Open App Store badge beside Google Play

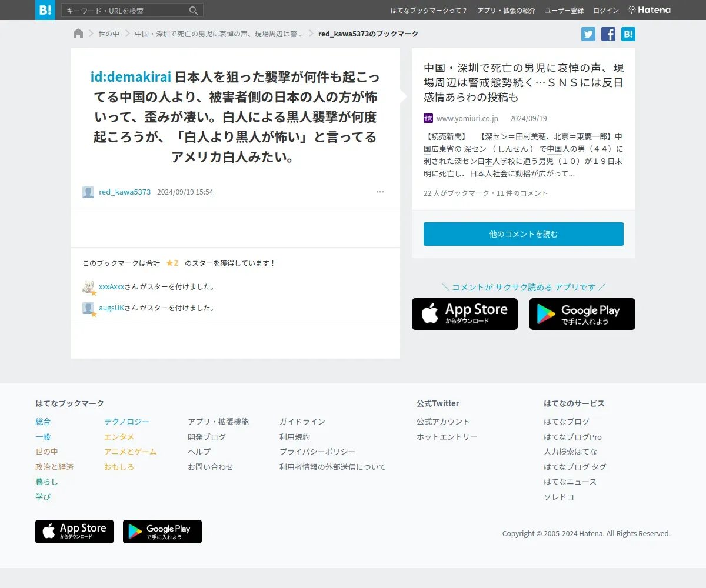click(465, 314)
